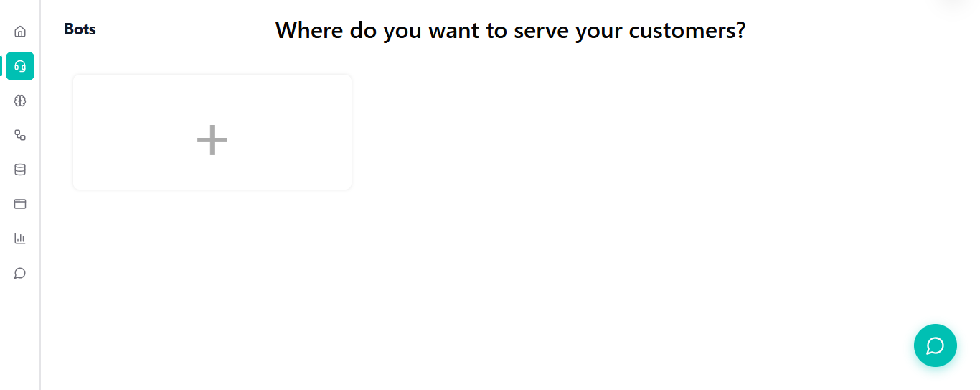Click the bottom border of add-bot card
This screenshot has width=980, height=390.
pos(212,190)
